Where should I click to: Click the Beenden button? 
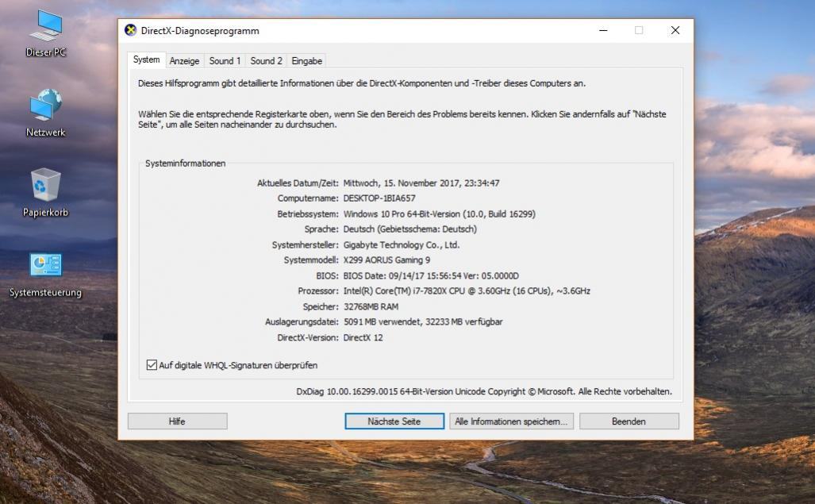[629, 421]
